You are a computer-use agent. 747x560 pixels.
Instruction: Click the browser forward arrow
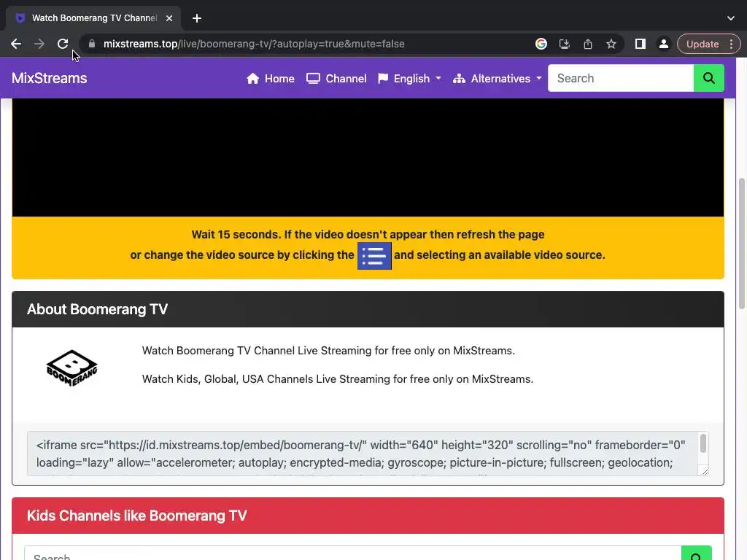[39, 44]
